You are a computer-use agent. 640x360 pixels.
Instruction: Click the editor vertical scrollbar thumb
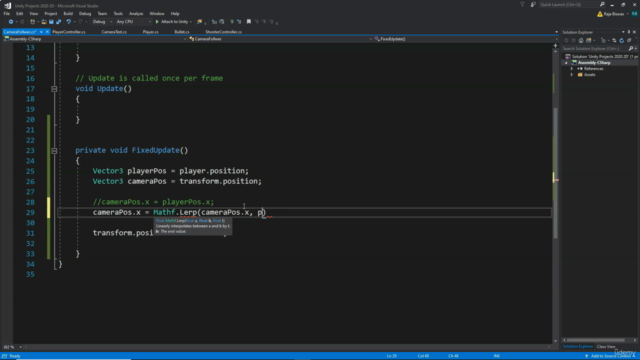coord(555,173)
